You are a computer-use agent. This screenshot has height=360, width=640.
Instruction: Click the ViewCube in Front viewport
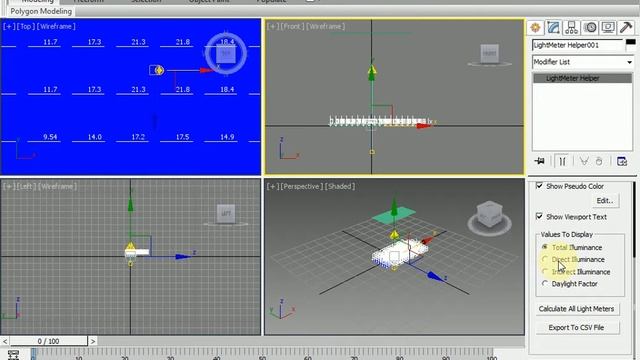point(489,54)
